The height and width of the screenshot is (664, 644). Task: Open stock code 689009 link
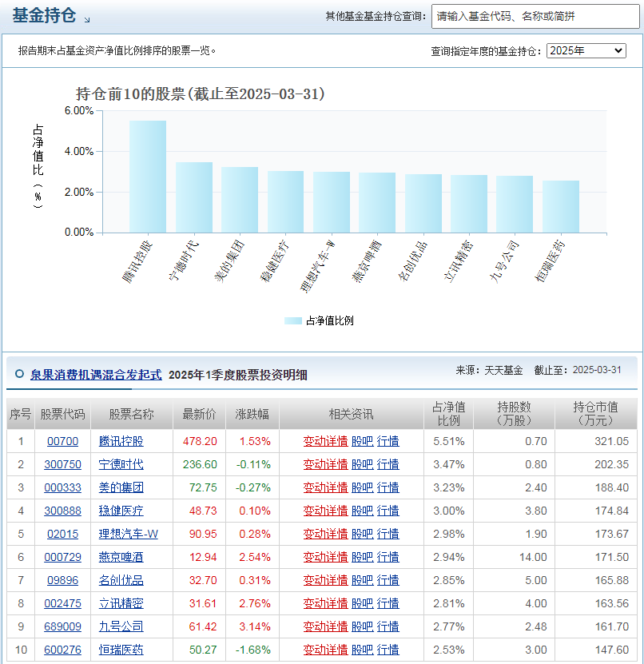(62, 626)
